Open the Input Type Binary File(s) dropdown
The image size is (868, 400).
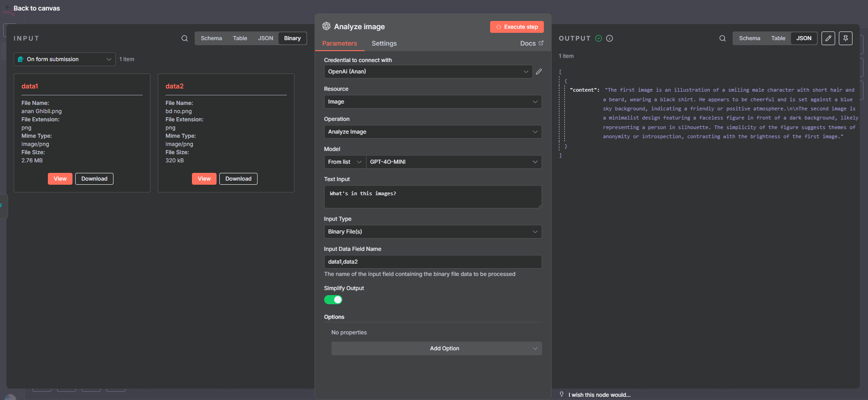click(432, 232)
